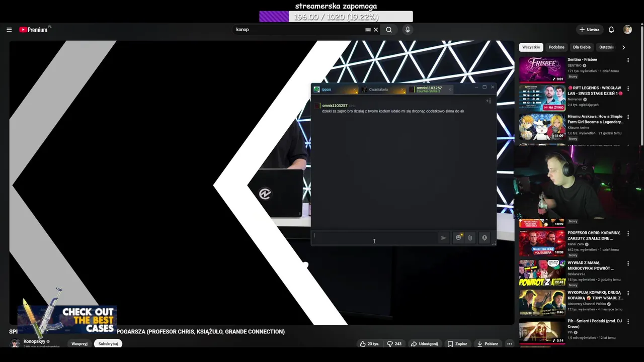Like the video with 23 tys.
644x362 pixels.
click(x=369, y=344)
